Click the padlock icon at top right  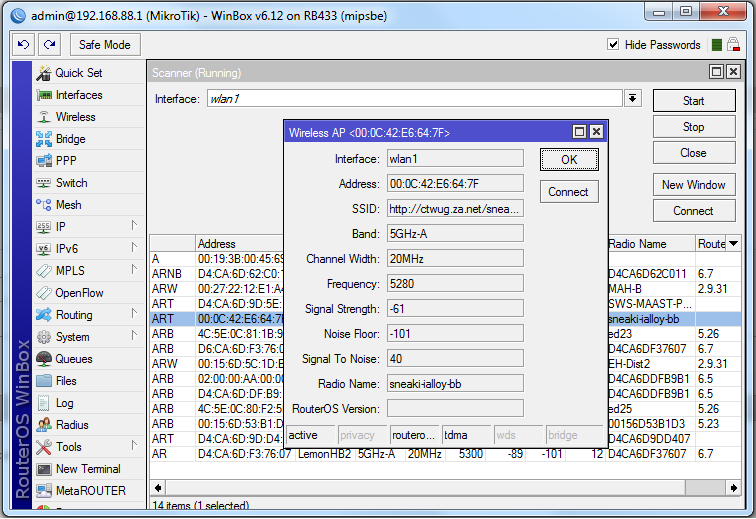point(733,45)
